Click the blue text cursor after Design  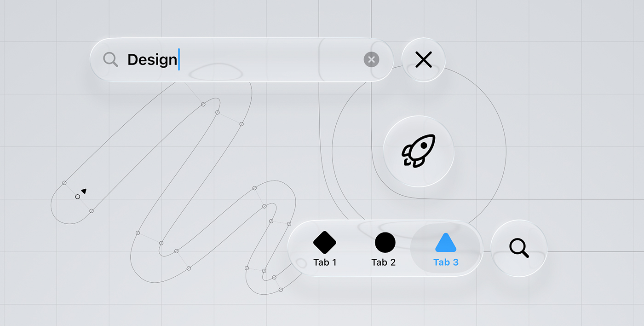coord(179,60)
